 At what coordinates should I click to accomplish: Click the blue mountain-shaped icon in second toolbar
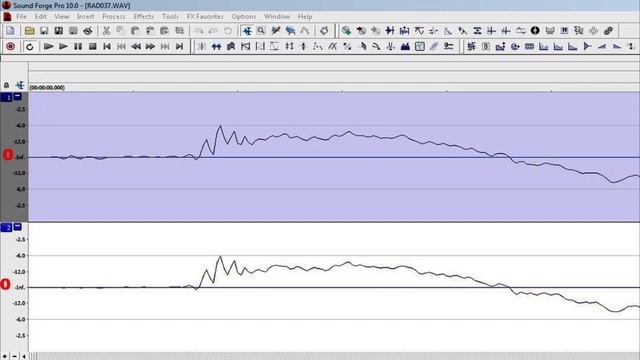405,47
